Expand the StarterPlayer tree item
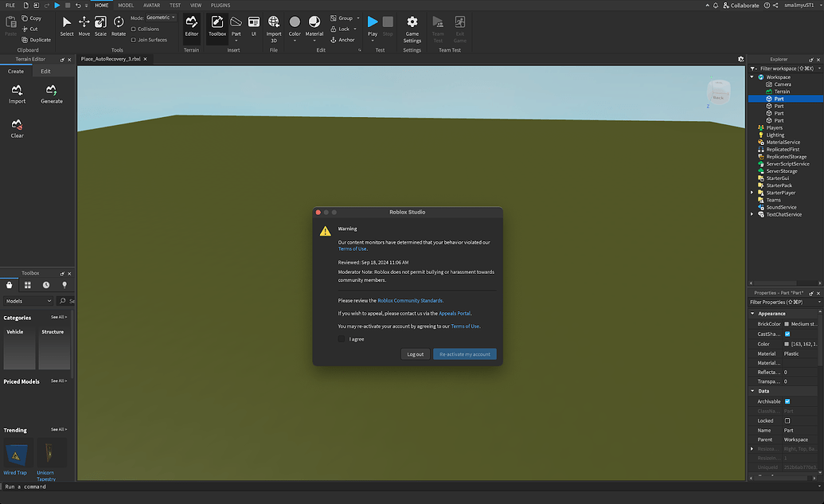 click(x=752, y=192)
